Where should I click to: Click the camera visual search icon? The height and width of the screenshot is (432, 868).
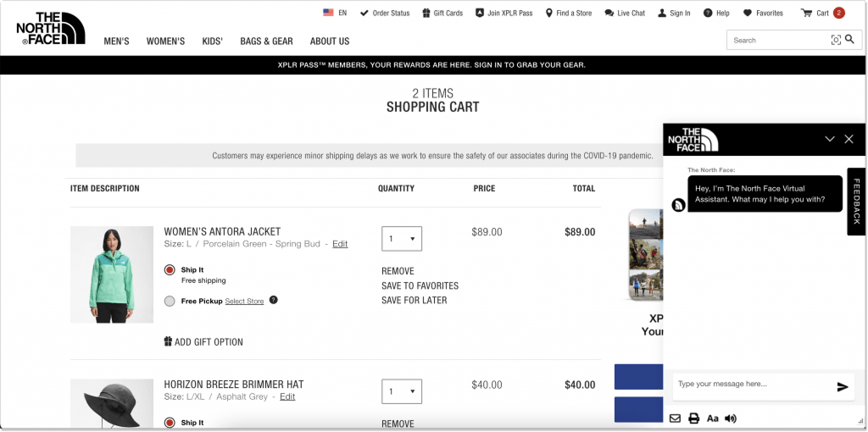836,40
